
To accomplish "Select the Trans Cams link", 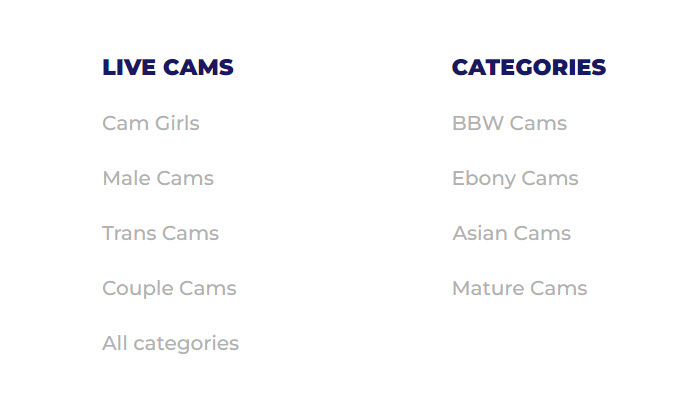I will (x=161, y=233).
